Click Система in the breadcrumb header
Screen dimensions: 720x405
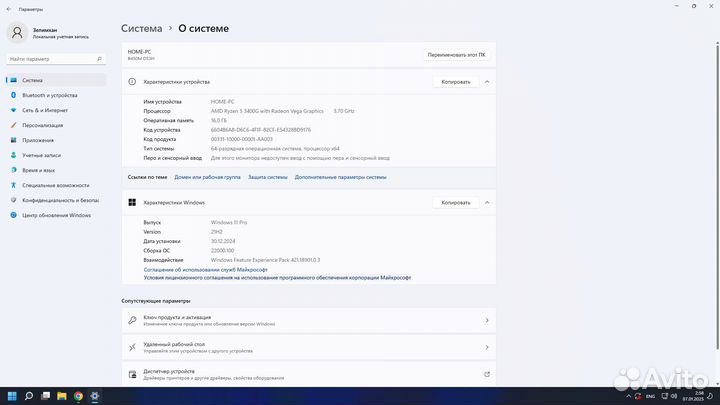(x=141, y=29)
